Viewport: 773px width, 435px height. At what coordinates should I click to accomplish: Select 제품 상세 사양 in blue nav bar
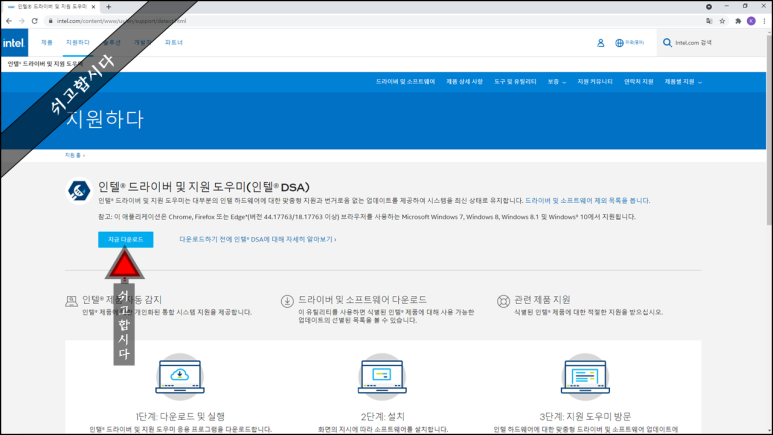click(464, 82)
